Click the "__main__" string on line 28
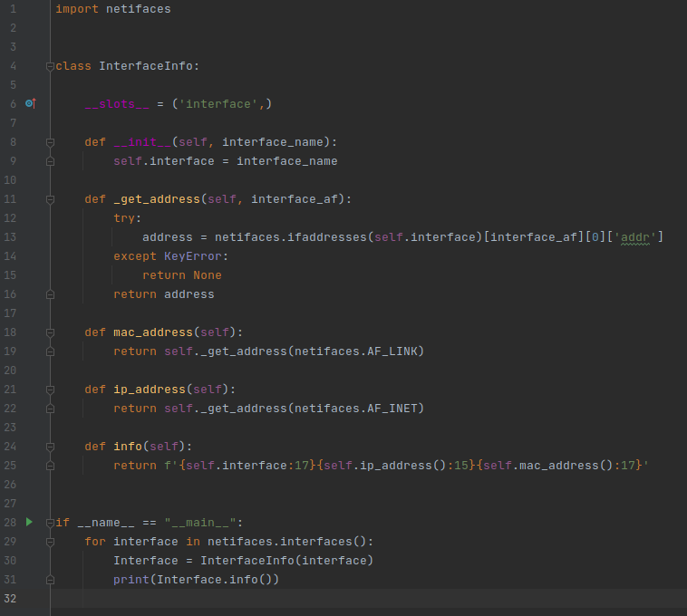 pyautogui.click(x=200, y=523)
